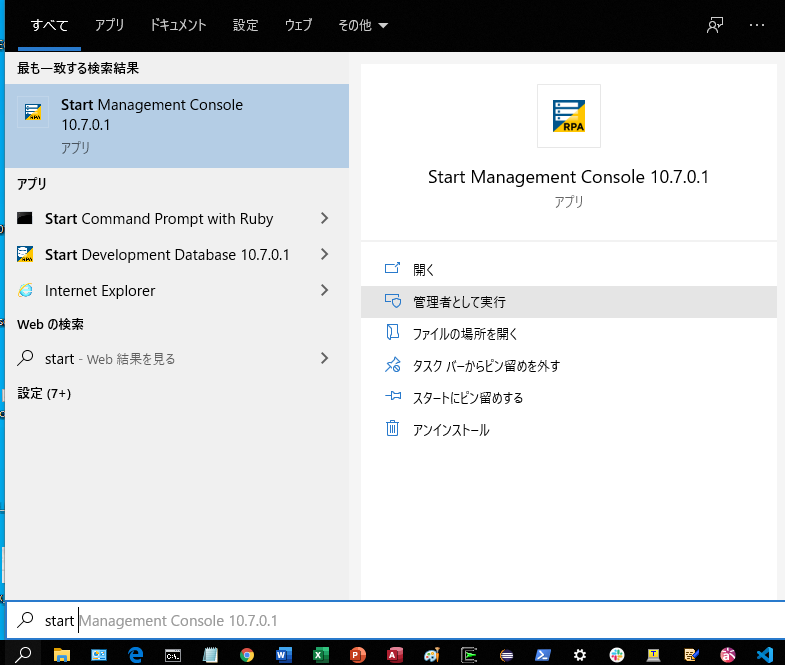Click 'start - Web 結果を見る' text
This screenshot has height=665, width=785.
[x=110, y=359]
